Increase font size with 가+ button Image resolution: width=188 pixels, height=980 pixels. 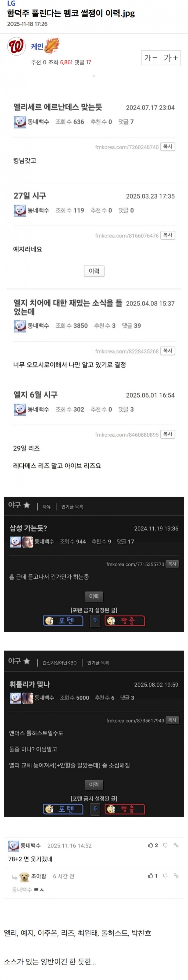(x=171, y=58)
